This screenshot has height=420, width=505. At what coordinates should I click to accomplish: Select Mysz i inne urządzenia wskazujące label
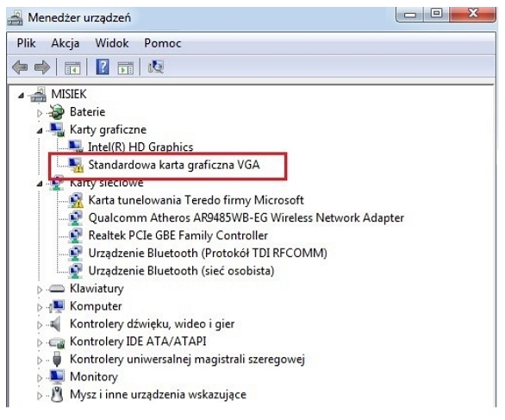[x=158, y=394]
